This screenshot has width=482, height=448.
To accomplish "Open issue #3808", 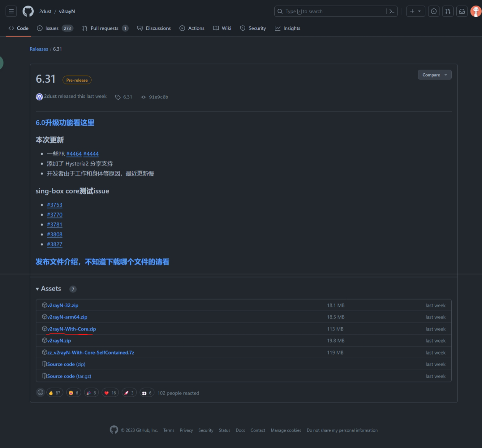I will click(54, 235).
